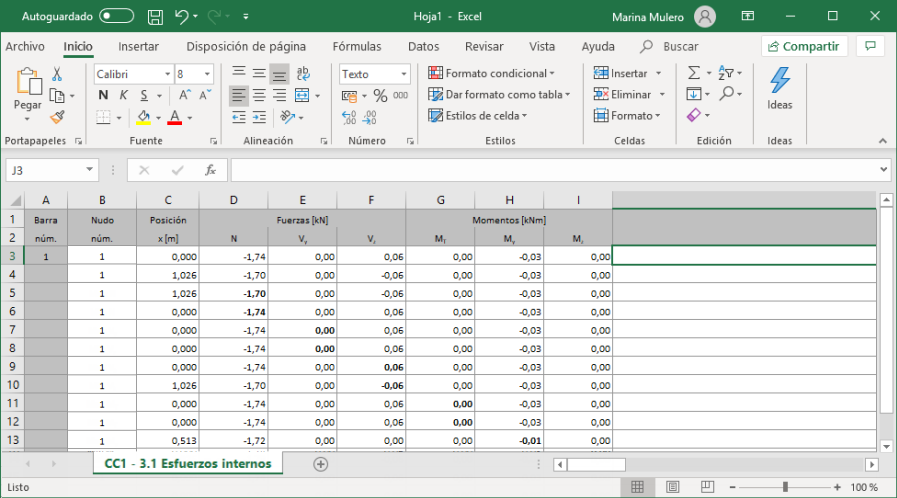This screenshot has height=498, width=897.
Task: Open the undo history dropdown arrow
Action: click(196, 17)
